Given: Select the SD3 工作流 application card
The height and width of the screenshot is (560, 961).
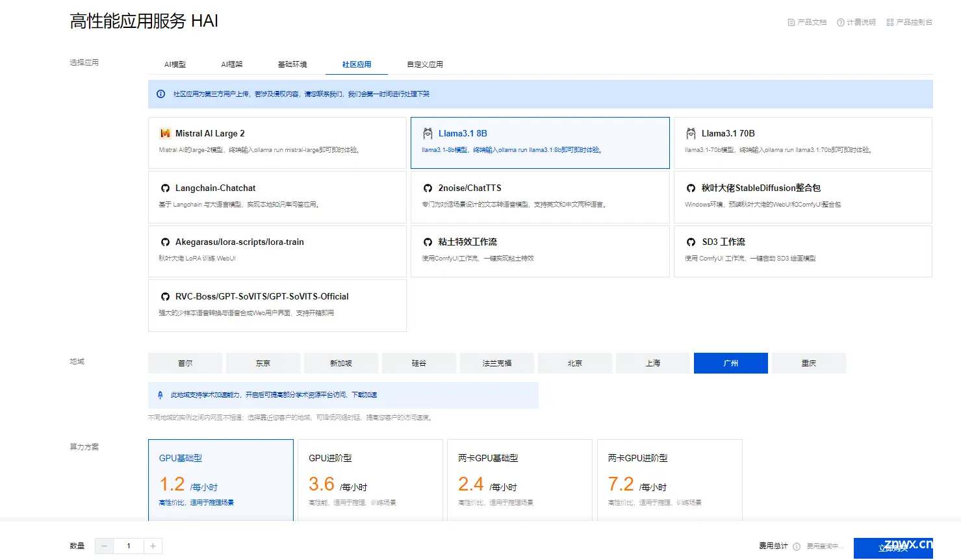Looking at the screenshot, I should pos(803,251).
